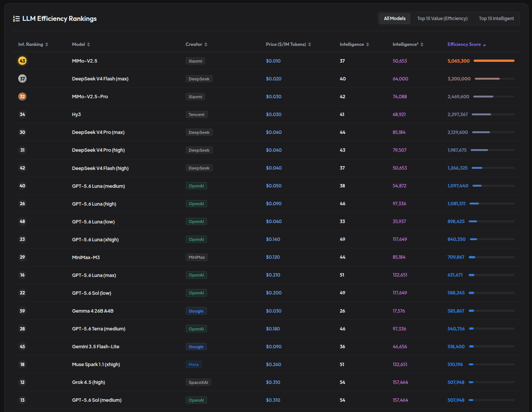The height and width of the screenshot is (412, 532).
Task: Sort by Intelligence³ column header
Action: click(x=408, y=44)
